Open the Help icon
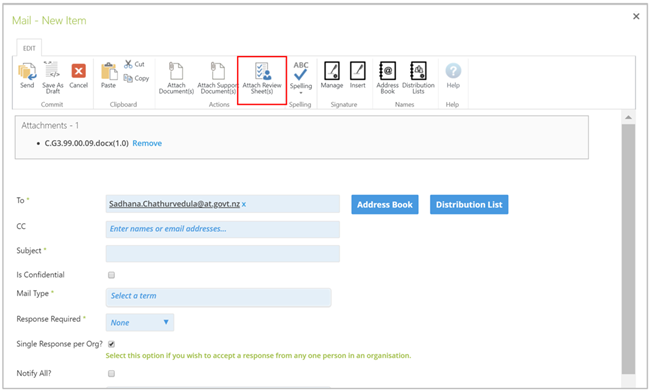Image resolution: width=650 pixels, height=392 pixels. pos(453,75)
